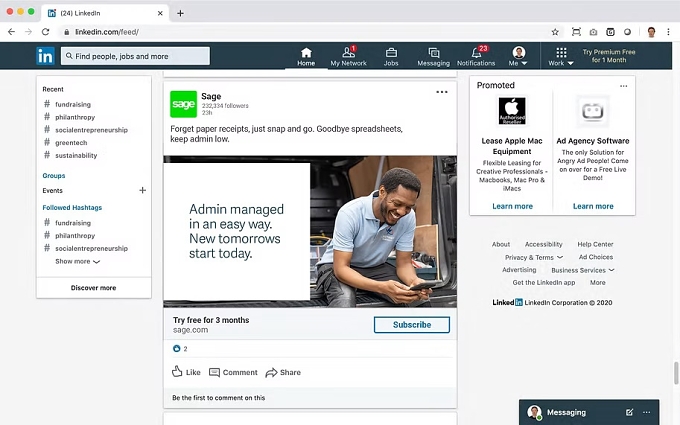Open Notifications with 23 badge
The width and height of the screenshot is (680, 425).
point(476,57)
